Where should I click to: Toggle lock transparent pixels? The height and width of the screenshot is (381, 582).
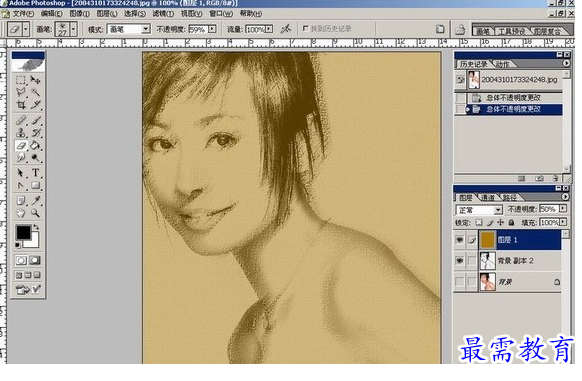[x=479, y=222]
